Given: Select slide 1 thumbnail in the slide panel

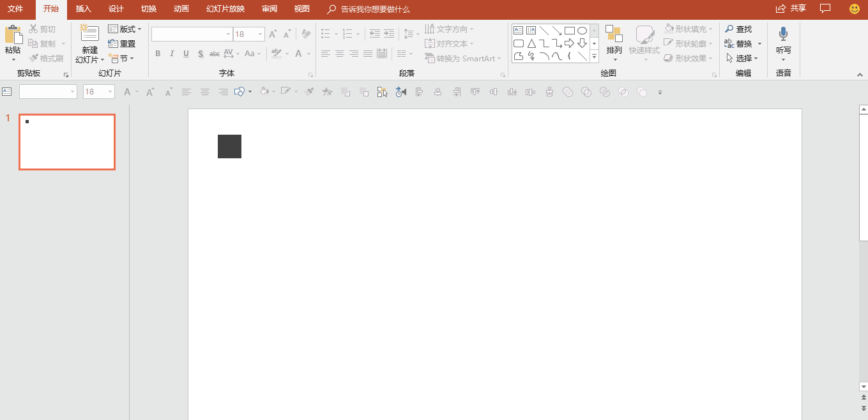Looking at the screenshot, I should (x=67, y=142).
